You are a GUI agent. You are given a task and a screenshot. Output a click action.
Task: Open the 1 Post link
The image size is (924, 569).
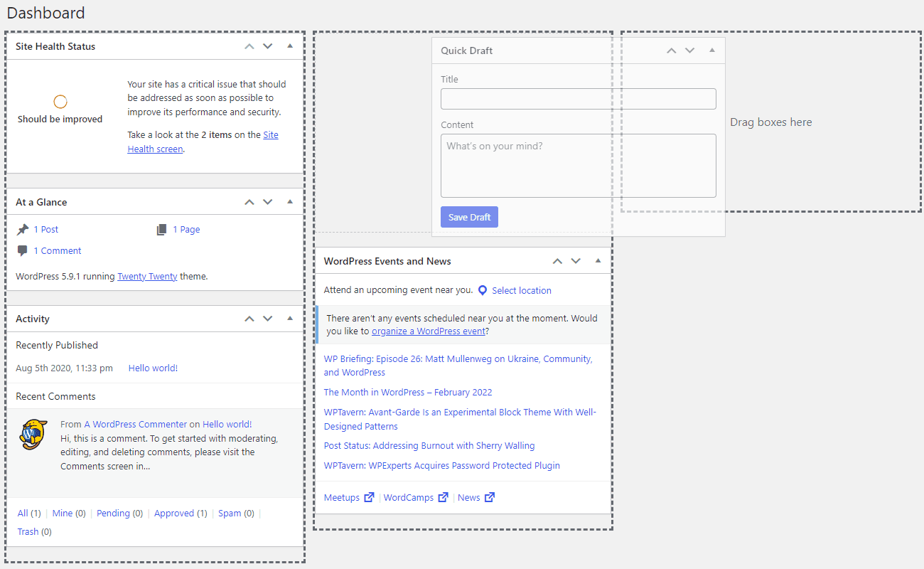[x=46, y=230]
